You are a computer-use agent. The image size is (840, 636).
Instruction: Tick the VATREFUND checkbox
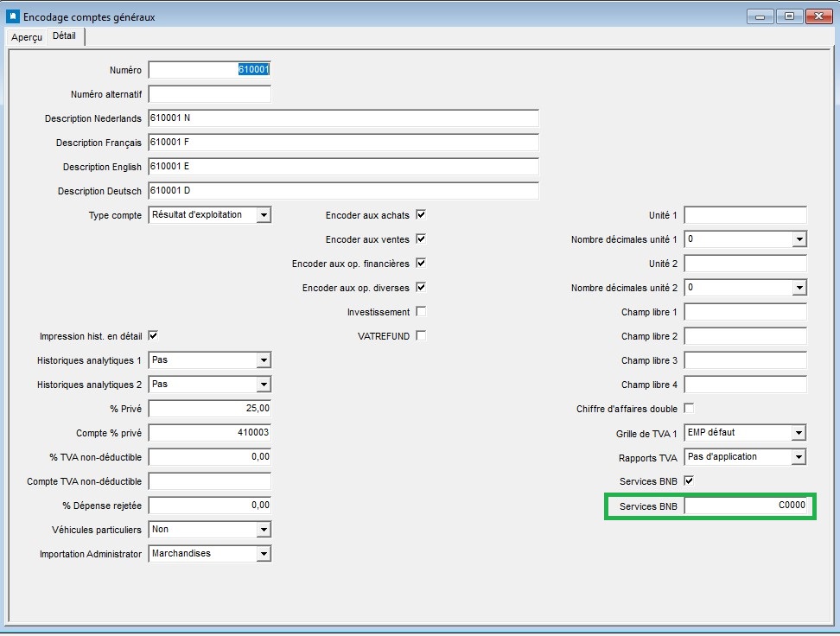point(421,335)
